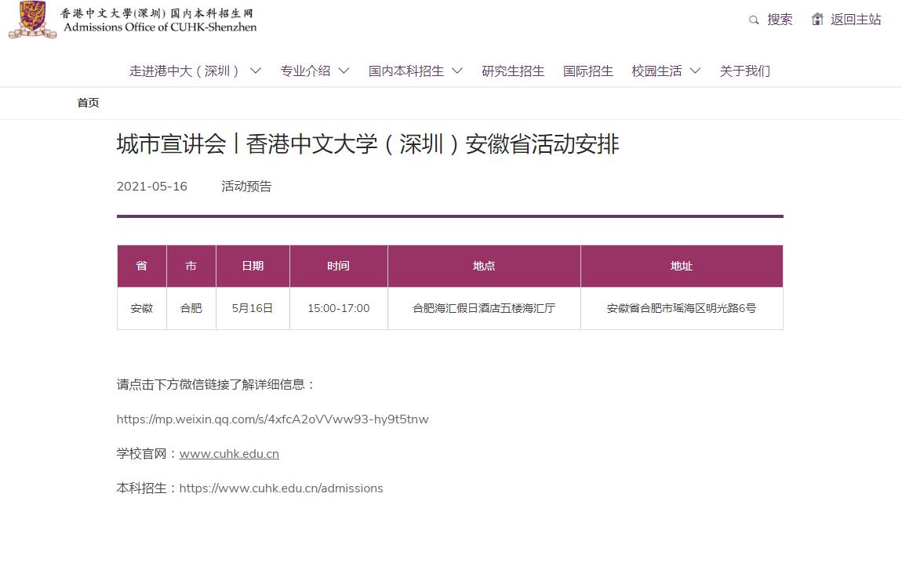Click the 活动预告 category label
902x588 pixels.
(246, 187)
